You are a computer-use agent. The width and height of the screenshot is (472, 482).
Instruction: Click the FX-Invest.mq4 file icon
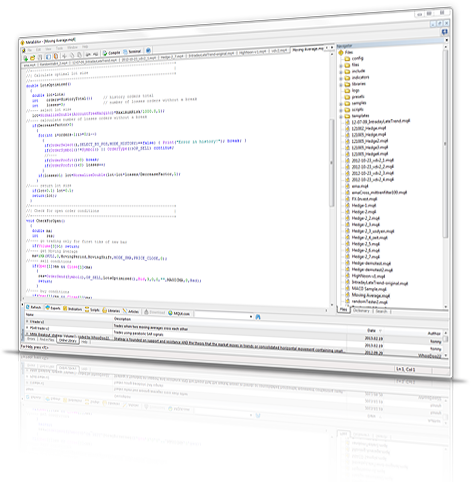347,199
